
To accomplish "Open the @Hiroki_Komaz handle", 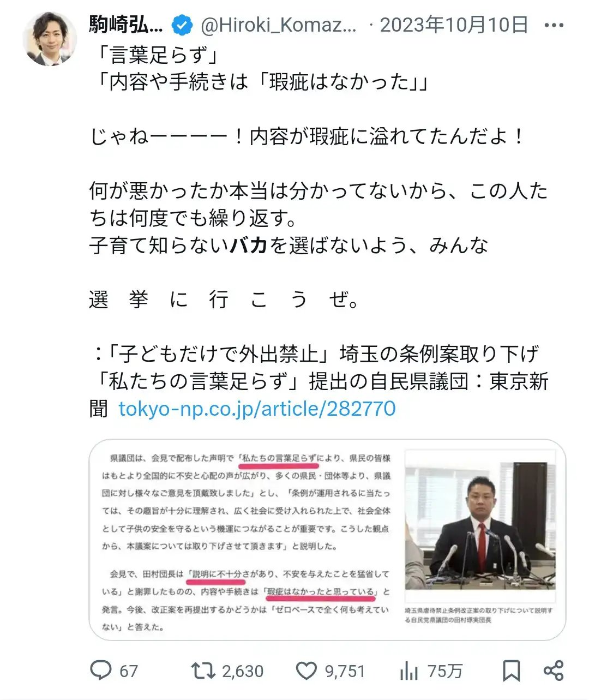I will point(279,25).
